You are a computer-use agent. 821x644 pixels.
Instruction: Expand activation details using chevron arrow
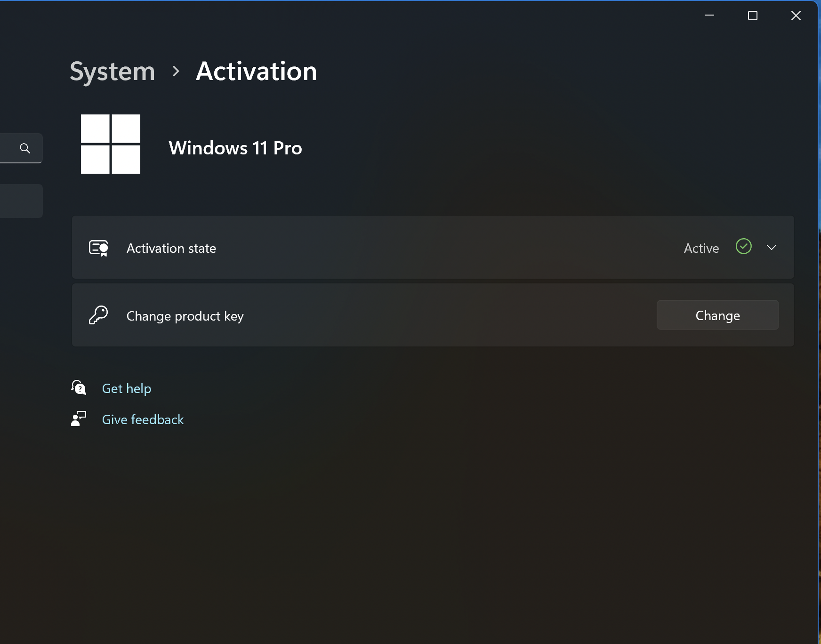(771, 247)
